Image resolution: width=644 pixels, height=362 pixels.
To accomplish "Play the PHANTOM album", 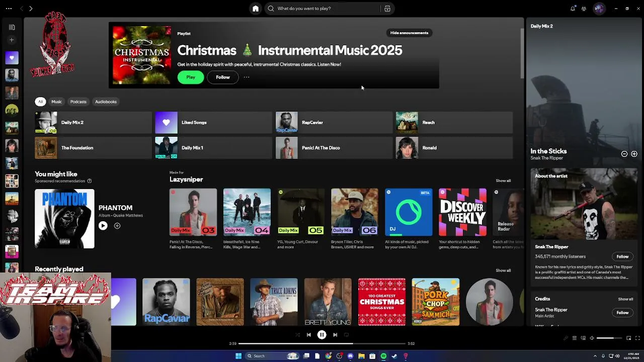I will (103, 226).
